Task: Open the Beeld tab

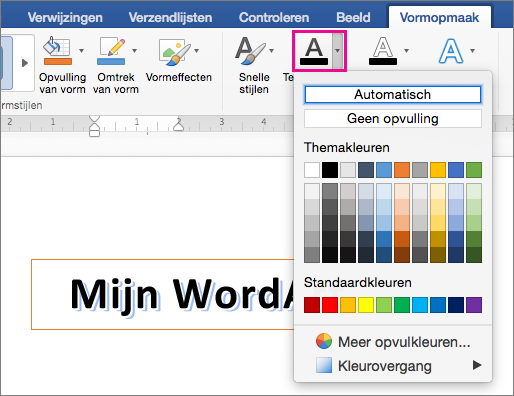Action: click(353, 17)
